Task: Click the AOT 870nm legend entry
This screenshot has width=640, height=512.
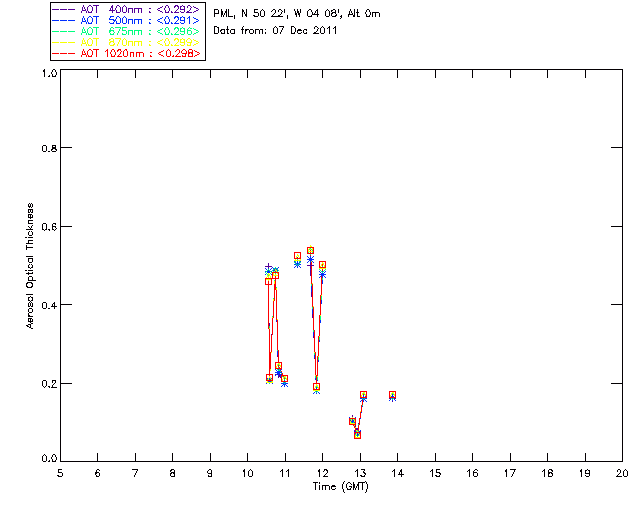Action: pos(126,42)
